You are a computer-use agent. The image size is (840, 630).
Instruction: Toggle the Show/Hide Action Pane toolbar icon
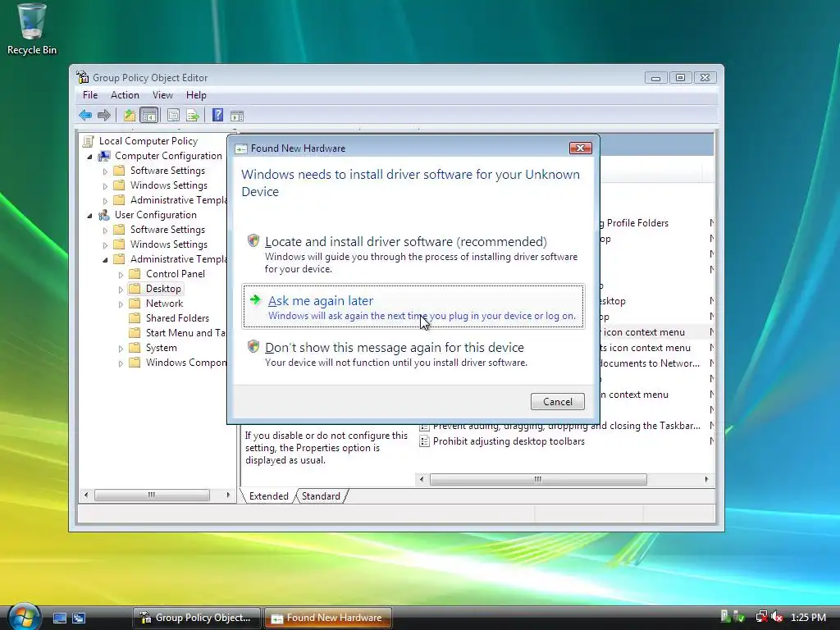pyautogui.click(x=237, y=116)
